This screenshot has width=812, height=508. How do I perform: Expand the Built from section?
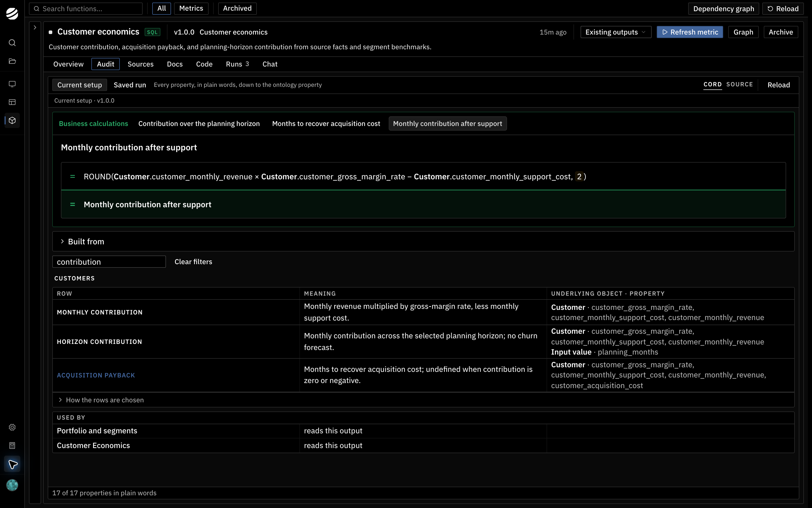(x=423, y=242)
